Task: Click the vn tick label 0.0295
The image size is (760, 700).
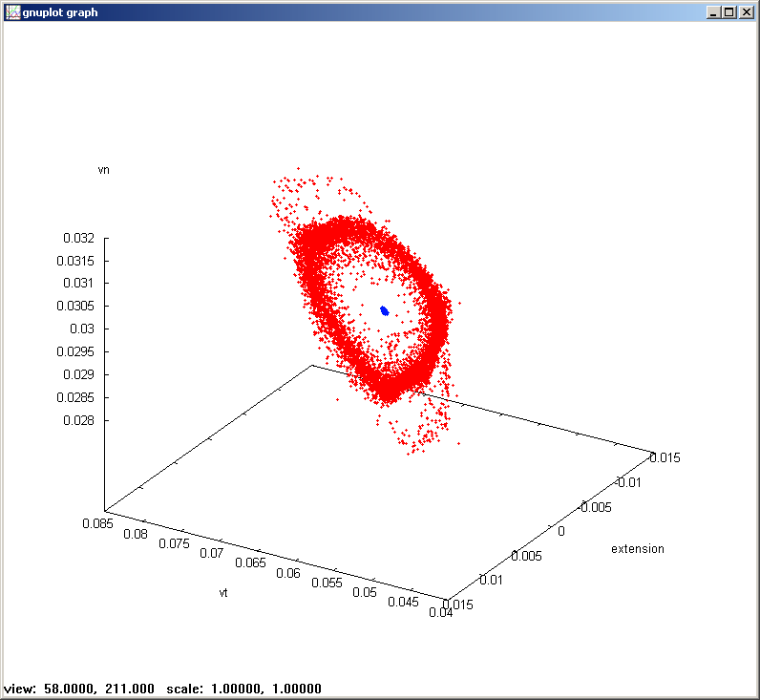Action: point(75,351)
